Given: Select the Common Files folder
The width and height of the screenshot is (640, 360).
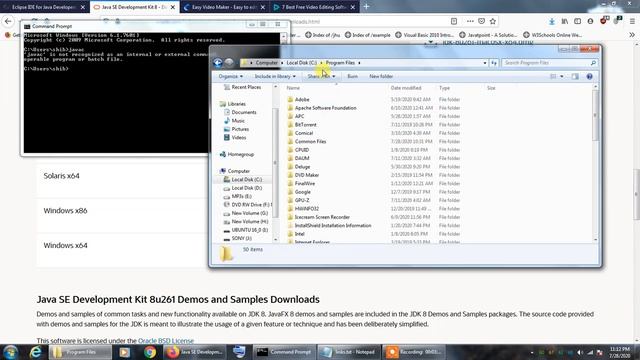Looking at the screenshot, I should [x=310, y=141].
